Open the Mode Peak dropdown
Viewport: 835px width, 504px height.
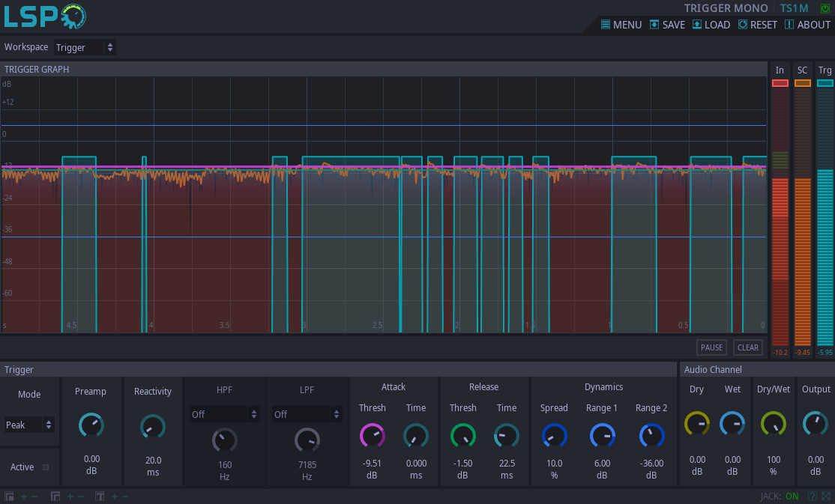(28, 425)
